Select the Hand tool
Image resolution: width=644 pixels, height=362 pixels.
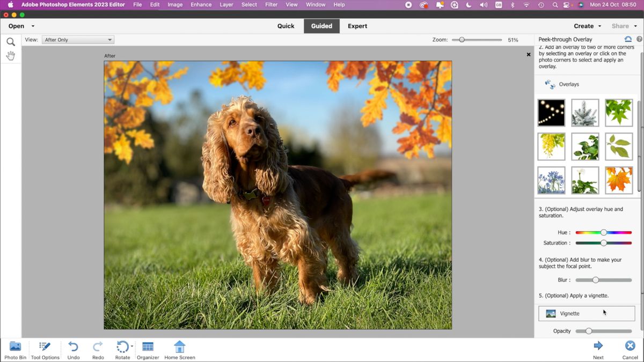(11, 55)
